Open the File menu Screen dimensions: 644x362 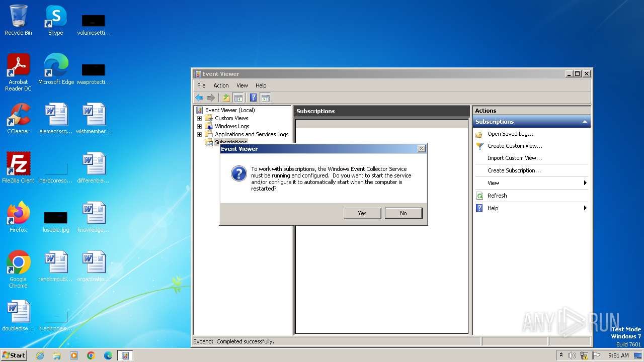click(201, 85)
